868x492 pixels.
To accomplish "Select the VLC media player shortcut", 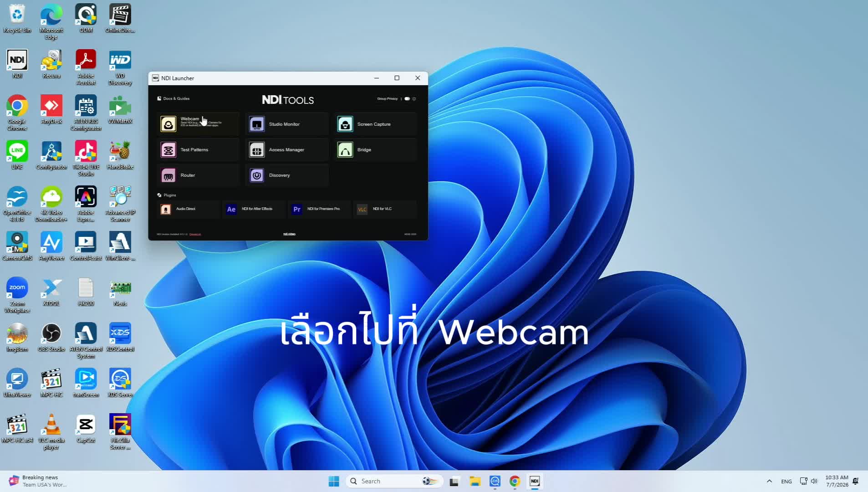I will click(51, 432).
